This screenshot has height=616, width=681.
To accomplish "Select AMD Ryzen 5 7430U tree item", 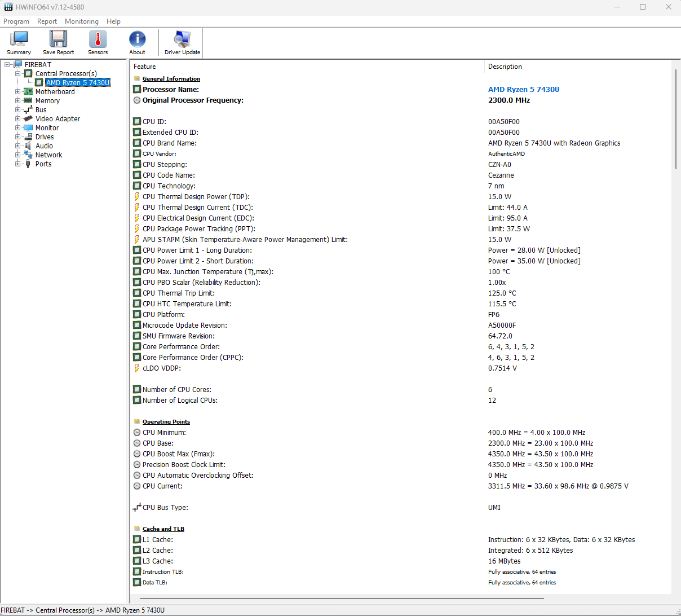I will coord(78,83).
